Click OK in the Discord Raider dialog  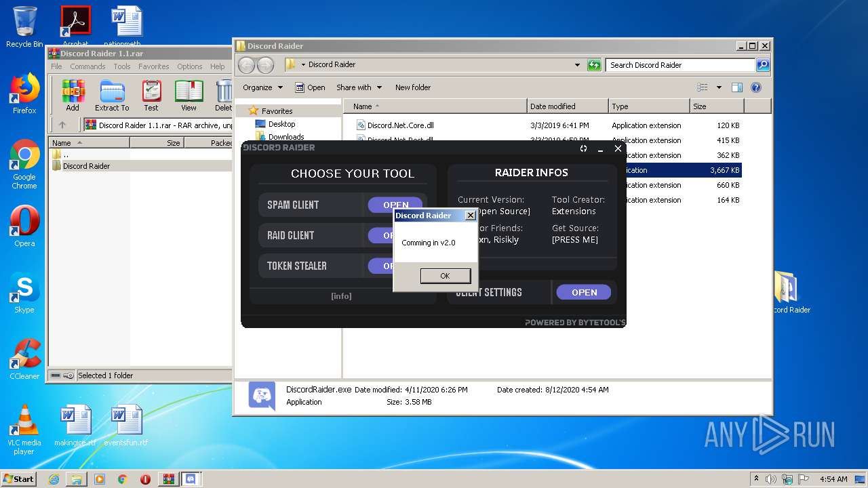point(445,276)
